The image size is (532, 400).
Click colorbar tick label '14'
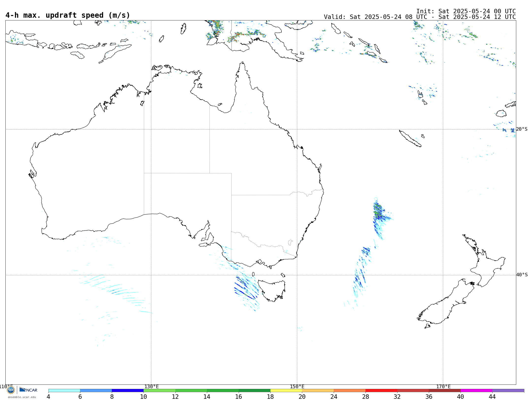[x=207, y=397]
